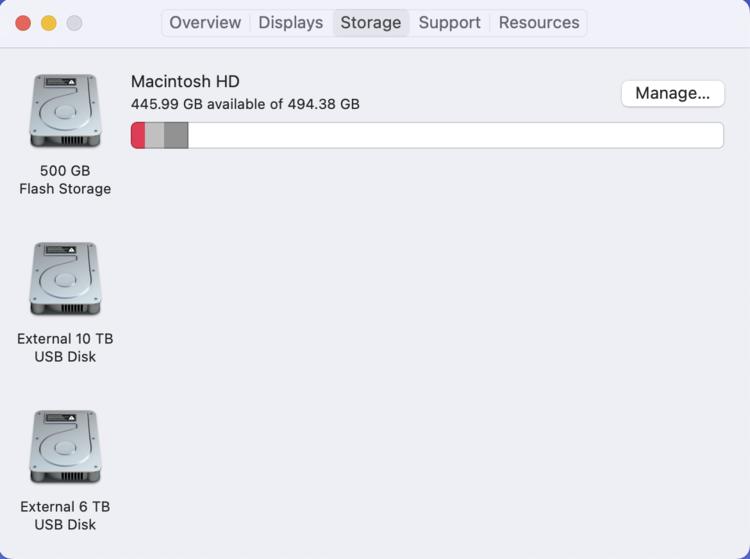The height and width of the screenshot is (559, 750).
Task: Minimize the window with the yellow button
Action: [48, 23]
